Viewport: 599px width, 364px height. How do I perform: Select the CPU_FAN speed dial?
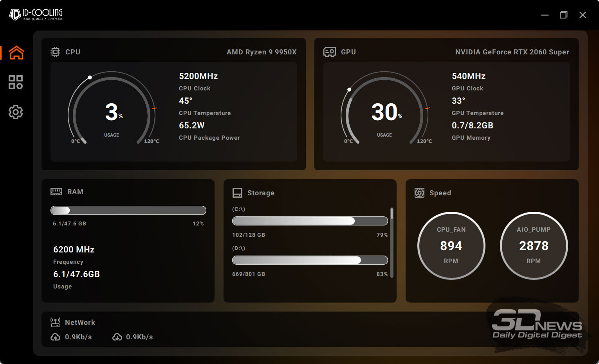tap(451, 245)
